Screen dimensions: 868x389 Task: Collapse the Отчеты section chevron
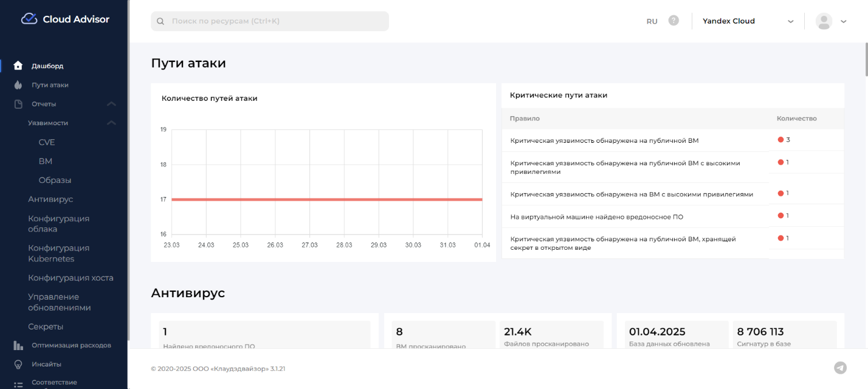coord(111,104)
